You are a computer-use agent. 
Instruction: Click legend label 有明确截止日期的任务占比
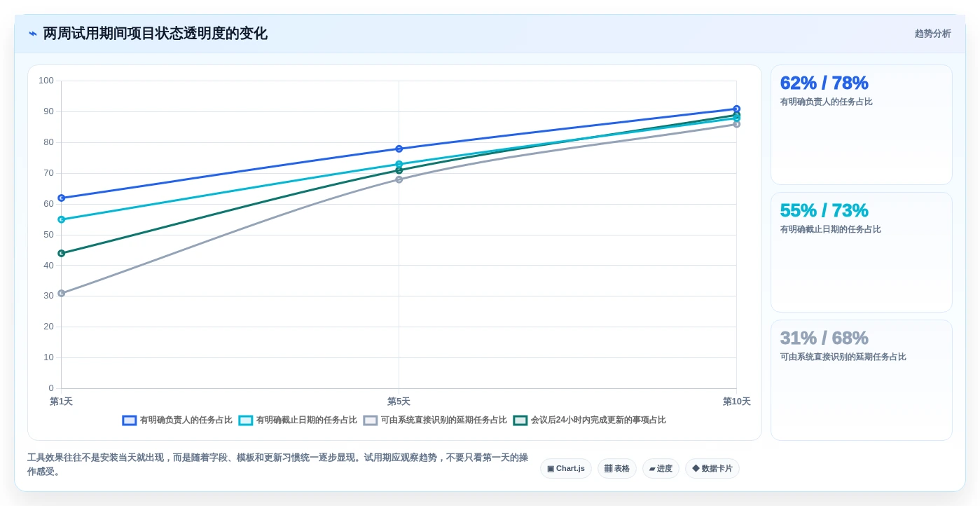coord(306,420)
